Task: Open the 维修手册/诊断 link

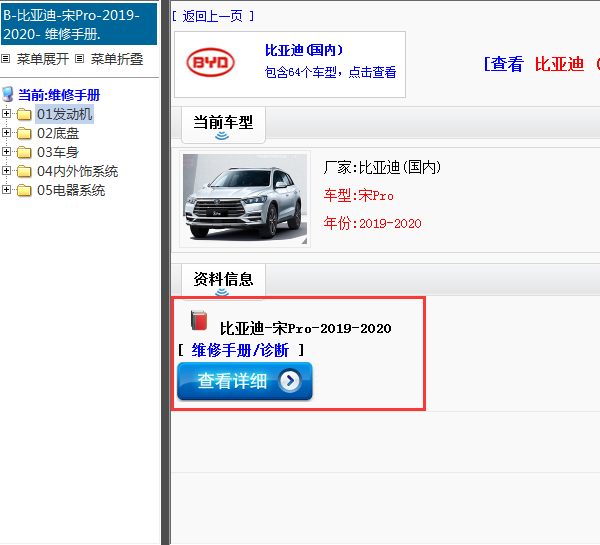Action: click(240, 350)
